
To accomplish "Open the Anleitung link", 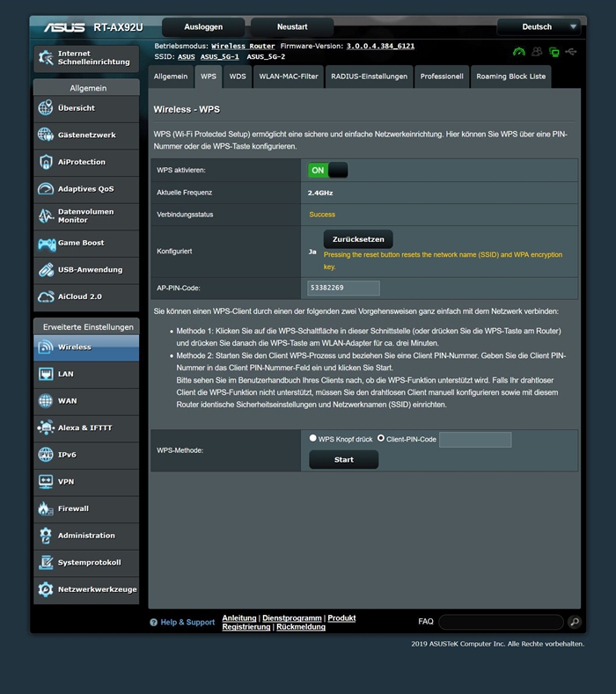I will coord(239,617).
